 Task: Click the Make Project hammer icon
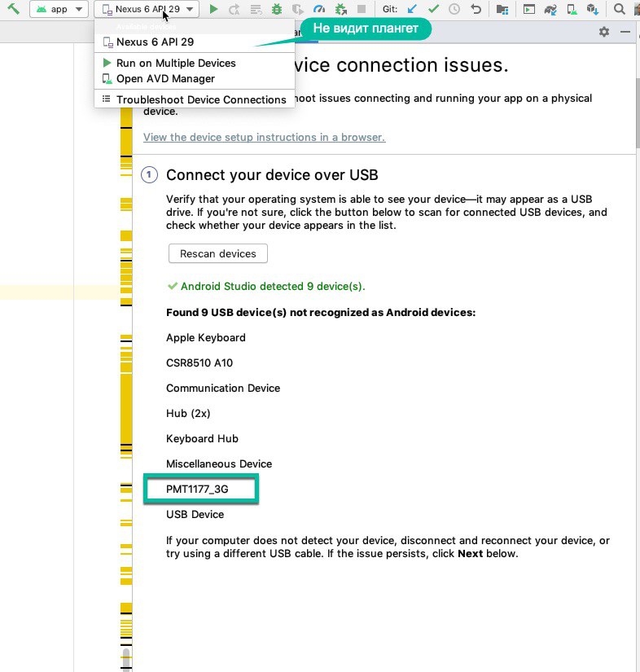click(13, 8)
